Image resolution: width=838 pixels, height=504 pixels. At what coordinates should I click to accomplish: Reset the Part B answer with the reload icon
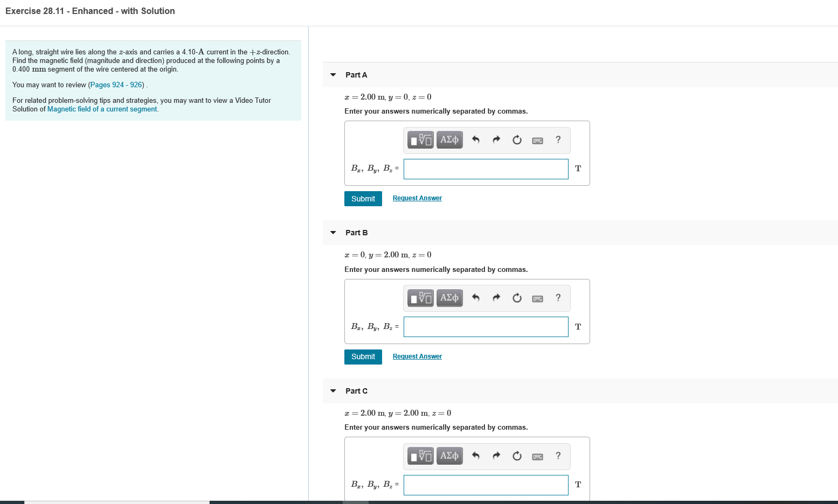pos(517,298)
